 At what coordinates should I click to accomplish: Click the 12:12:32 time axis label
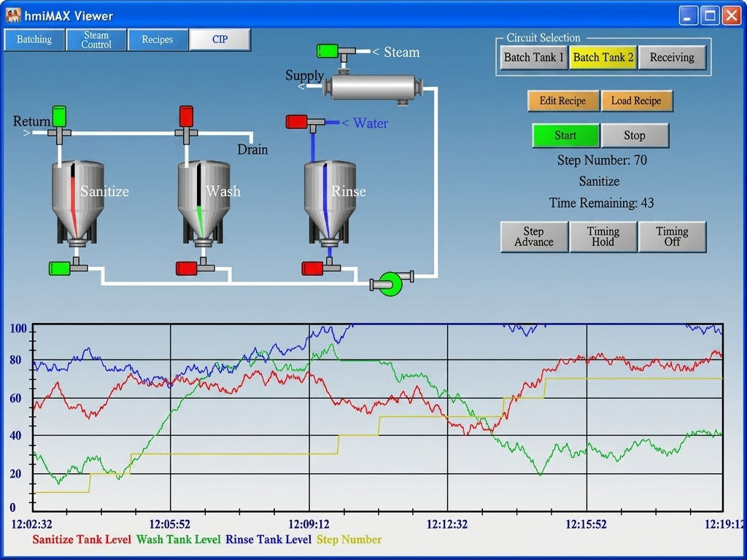pyautogui.click(x=447, y=525)
